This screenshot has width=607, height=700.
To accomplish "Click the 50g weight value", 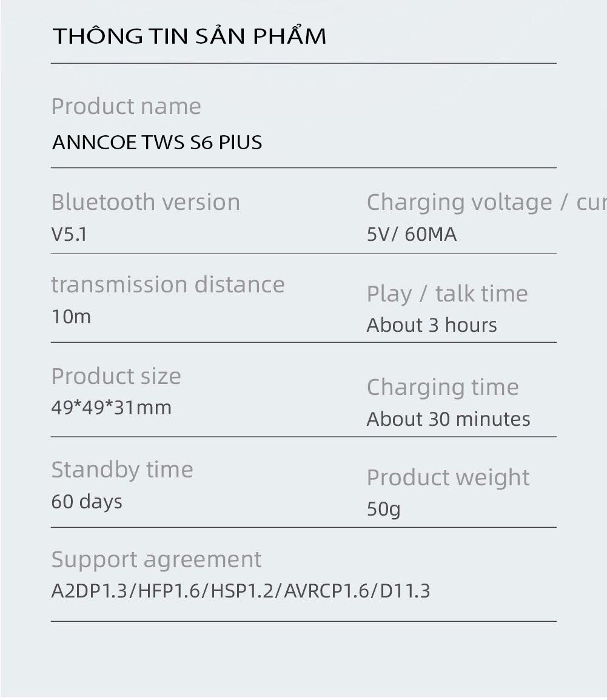I will pyautogui.click(x=383, y=510).
